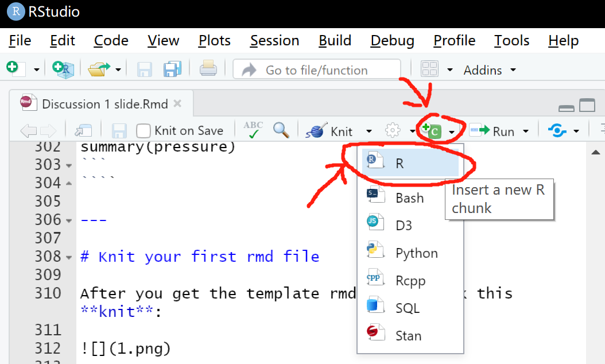Create a new project with the R cube icon
This screenshot has height=364, width=605.
coord(63,69)
